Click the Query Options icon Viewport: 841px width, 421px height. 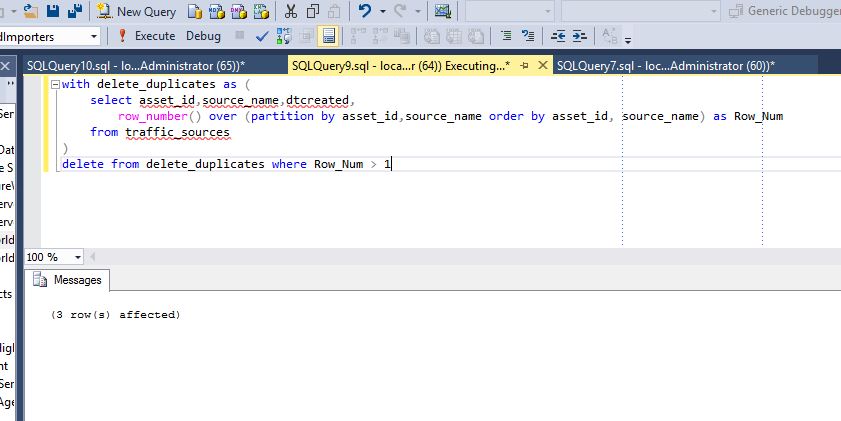point(306,36)
